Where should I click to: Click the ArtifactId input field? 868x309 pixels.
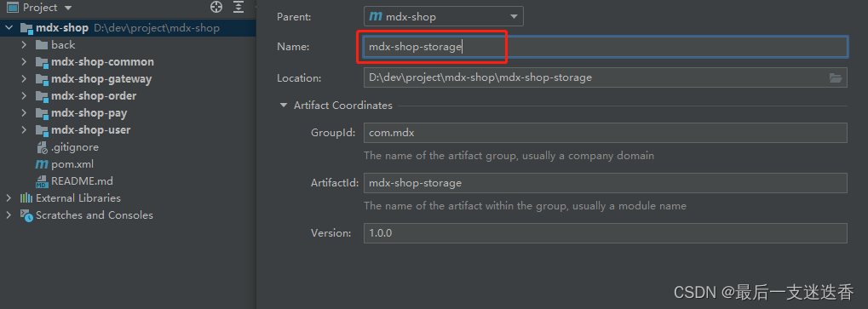coord(605,183)
